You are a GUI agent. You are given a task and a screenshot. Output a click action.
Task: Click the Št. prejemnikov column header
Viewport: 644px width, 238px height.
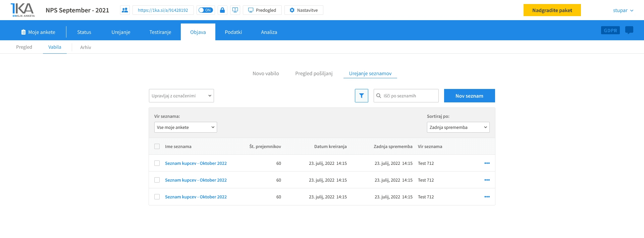(265, 146)
